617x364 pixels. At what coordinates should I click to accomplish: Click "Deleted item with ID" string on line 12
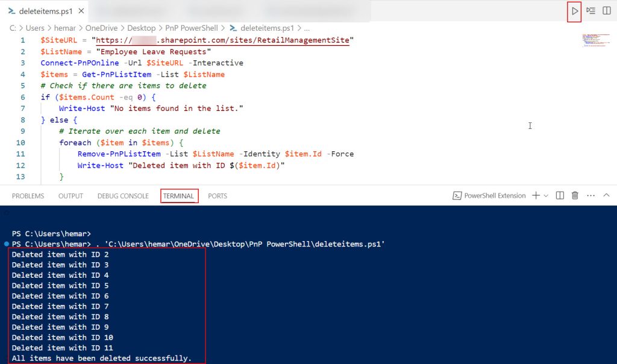[207, 166]
